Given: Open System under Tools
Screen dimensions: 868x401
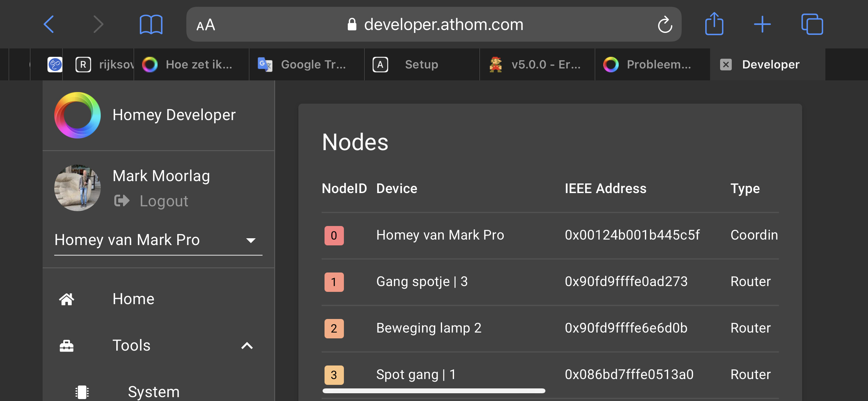Looking at the screenshot, I should click(153, 392).
